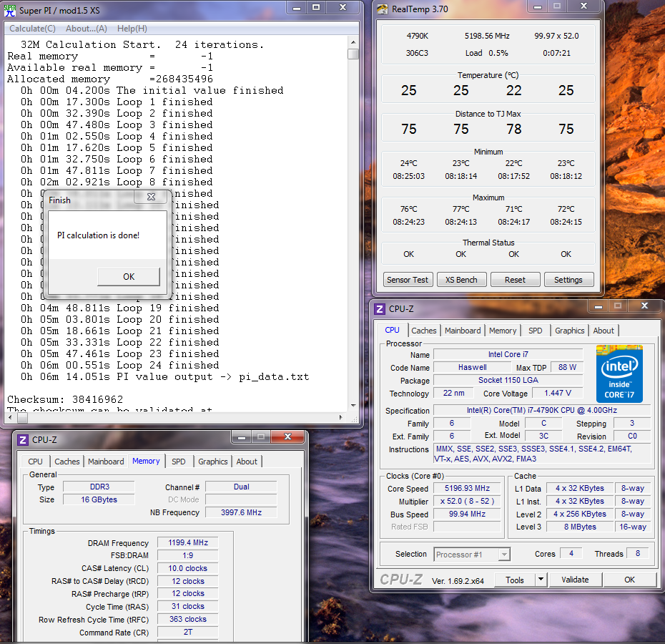665x644 pixels.
Task: Close the Finish dialog with X
Action: tap(151, 197)
